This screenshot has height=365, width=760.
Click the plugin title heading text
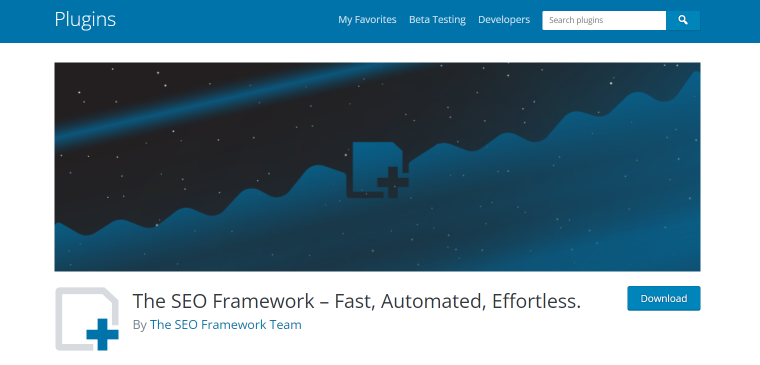coord(357,301)
